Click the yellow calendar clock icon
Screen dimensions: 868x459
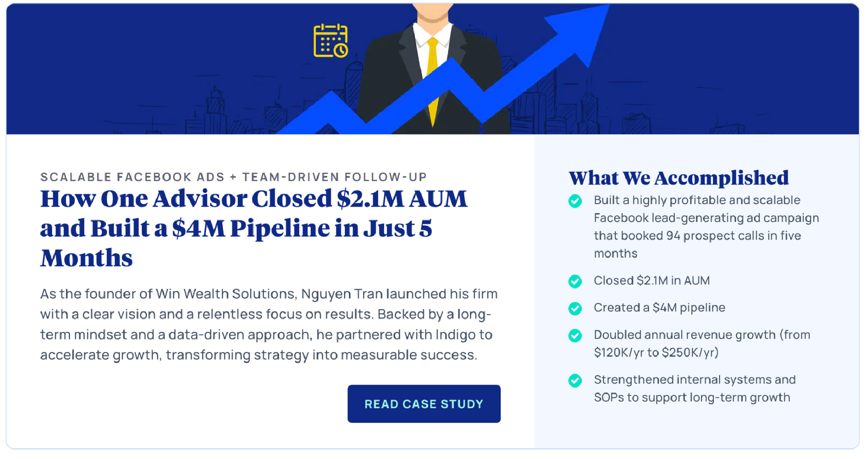point(330,41)
